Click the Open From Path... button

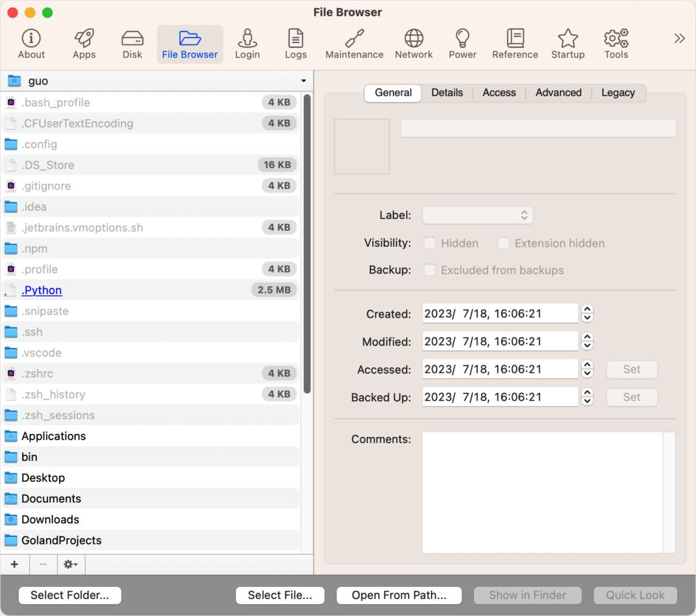click(x=399, y=595)
